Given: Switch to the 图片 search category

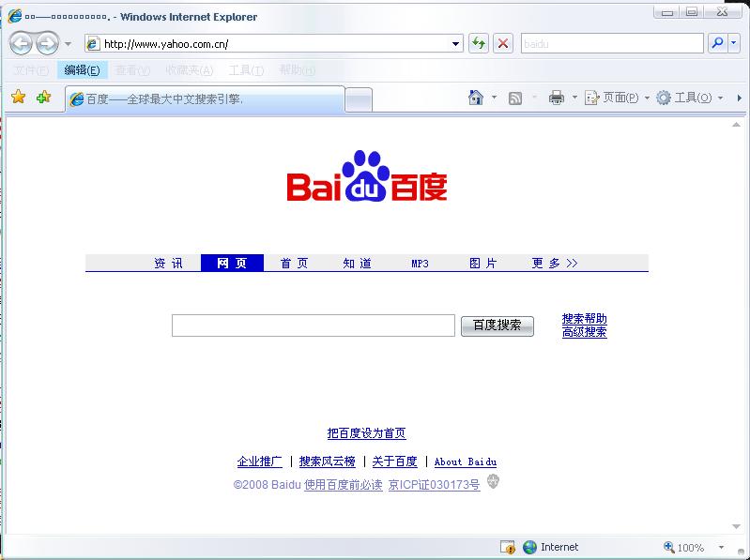Looking at the screenshot, I should click(483, 264).
